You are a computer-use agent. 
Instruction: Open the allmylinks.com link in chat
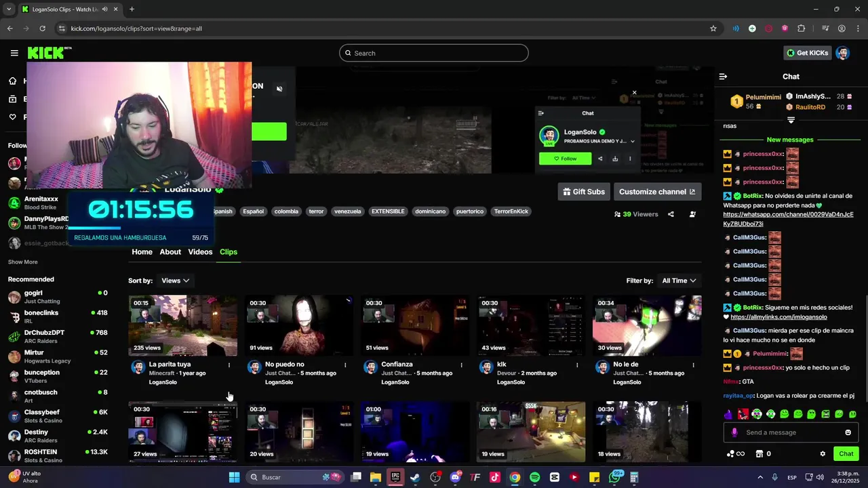click(778, 317)
